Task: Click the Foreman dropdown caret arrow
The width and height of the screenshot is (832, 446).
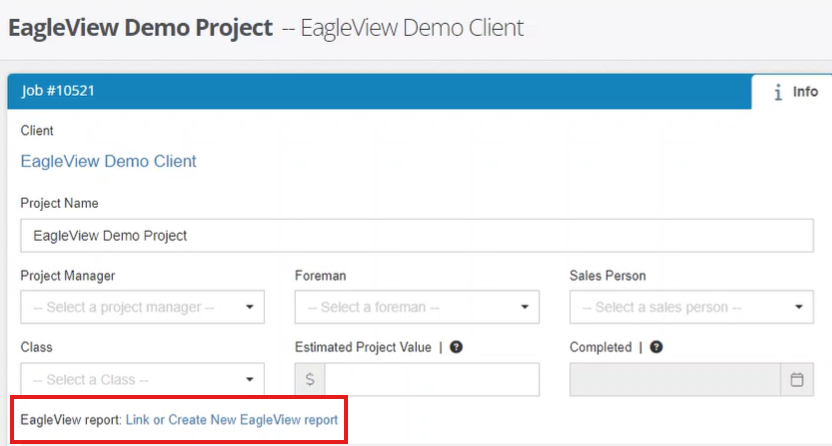Action: 524,307
